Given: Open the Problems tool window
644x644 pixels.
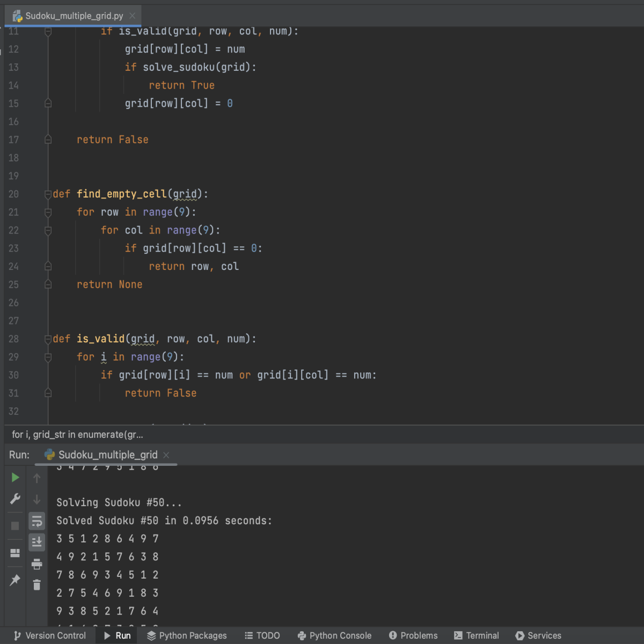Looking at the screenshot, I should 413,635.
